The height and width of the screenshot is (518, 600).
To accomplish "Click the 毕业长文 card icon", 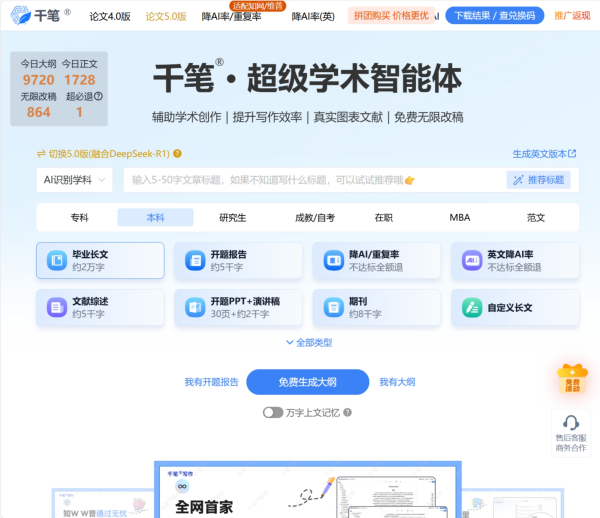I will (57, 261).
